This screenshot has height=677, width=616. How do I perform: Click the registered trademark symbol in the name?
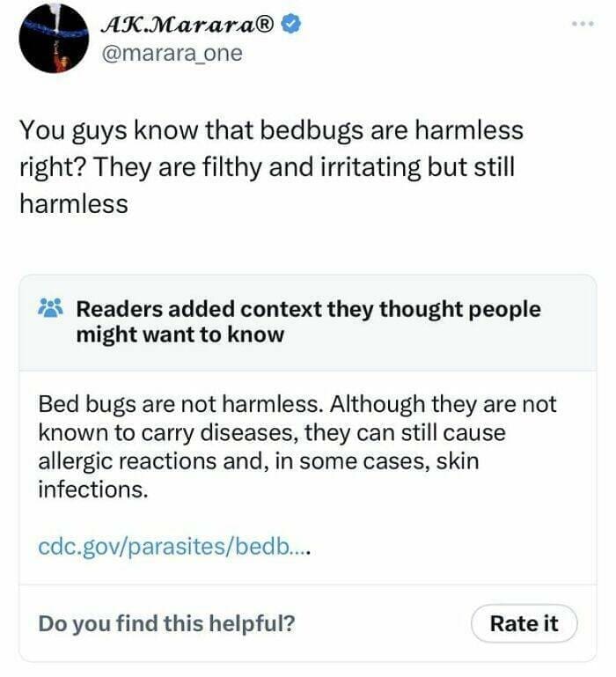click(x=264, y=25)
